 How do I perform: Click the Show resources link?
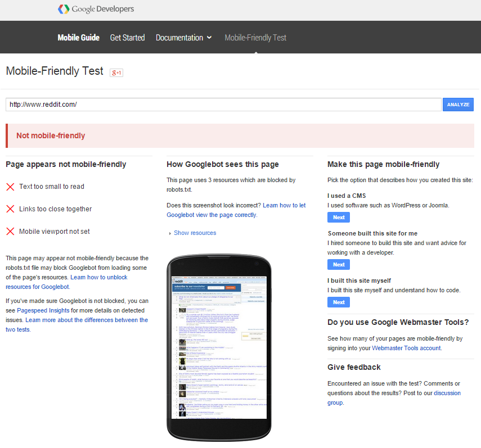pyautogui.click(x=195, y=233)
